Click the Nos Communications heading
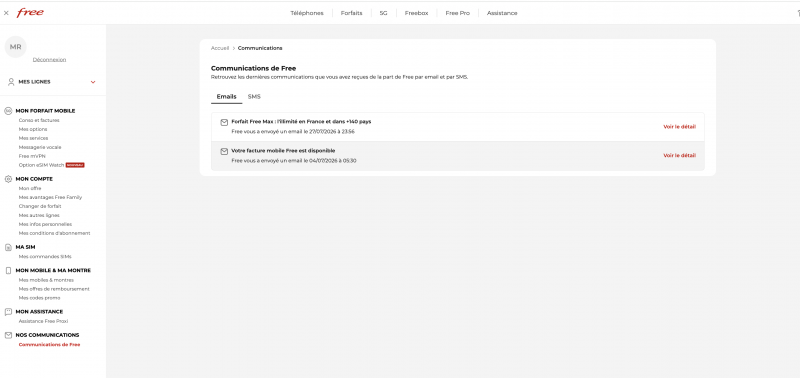The width and height of the screenshot is (800, 378). (x=47, y=335)
